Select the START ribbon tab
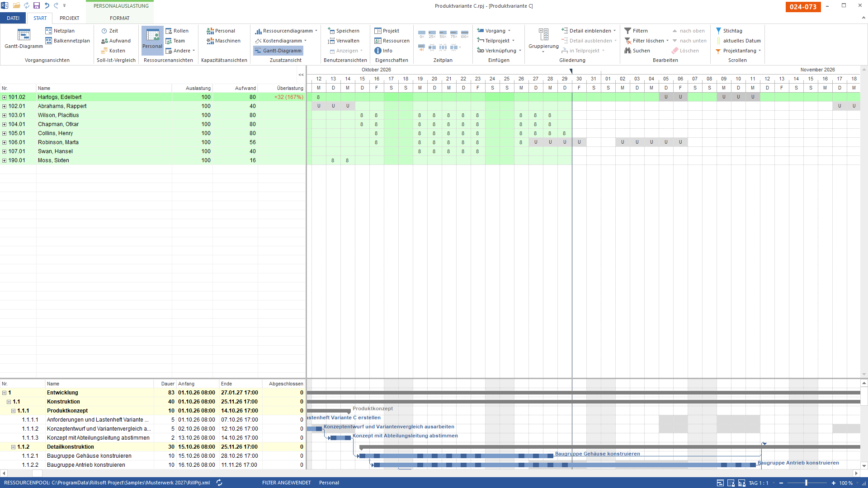Viewport: 868px width, 488px height. [x=40, y=18]
